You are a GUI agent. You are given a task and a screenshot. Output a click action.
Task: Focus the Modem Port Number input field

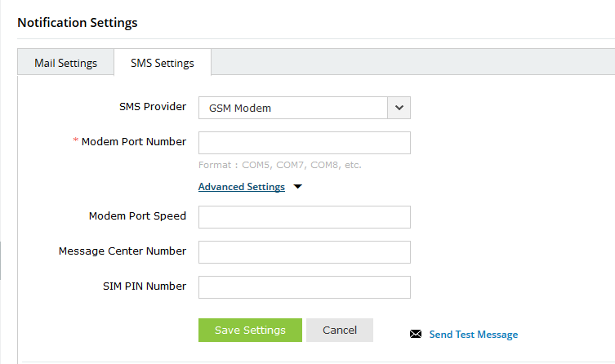[304, 143]
